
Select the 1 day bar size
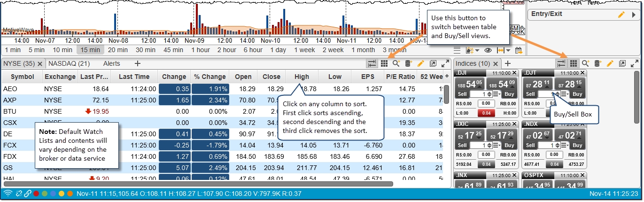pos(279,50)
